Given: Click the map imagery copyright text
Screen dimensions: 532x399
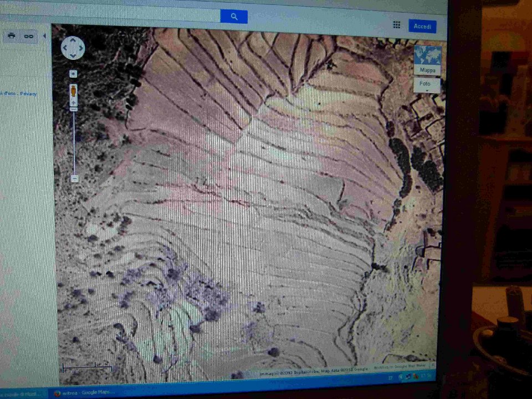Looking at the screenshot, I should [x=314, y=371].
